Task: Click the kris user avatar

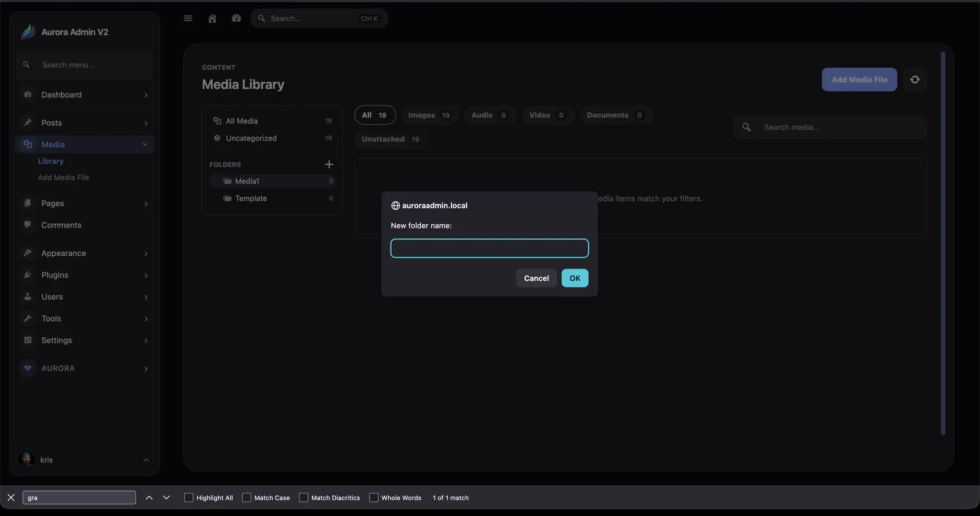Action: [26, 460]
